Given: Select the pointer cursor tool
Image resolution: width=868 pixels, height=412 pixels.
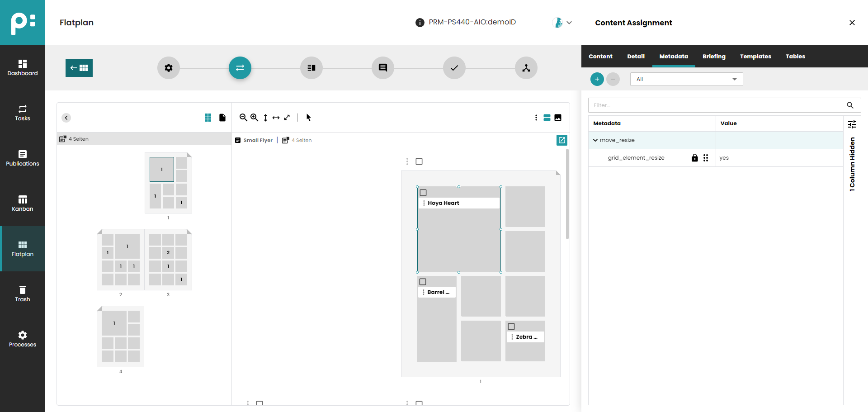Looking at the screenshot, I should pyautogui.click(x=309, y=118).
